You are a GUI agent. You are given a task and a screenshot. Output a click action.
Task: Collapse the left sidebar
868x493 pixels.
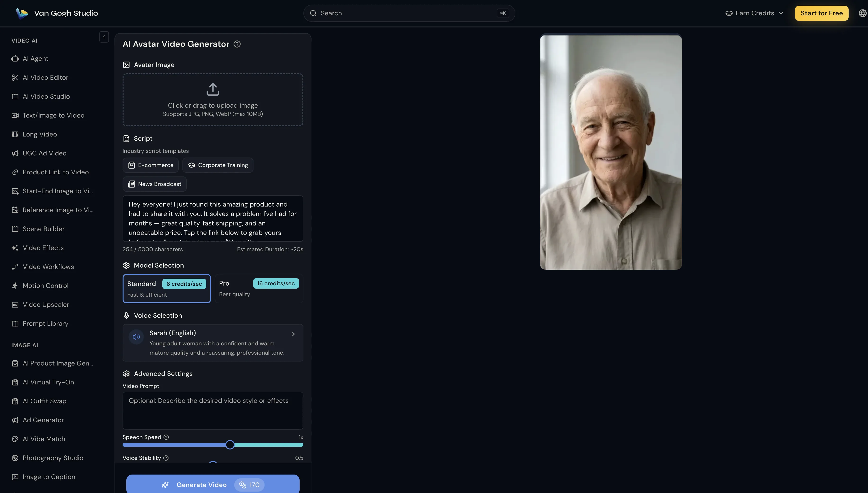tap(104, 37)
